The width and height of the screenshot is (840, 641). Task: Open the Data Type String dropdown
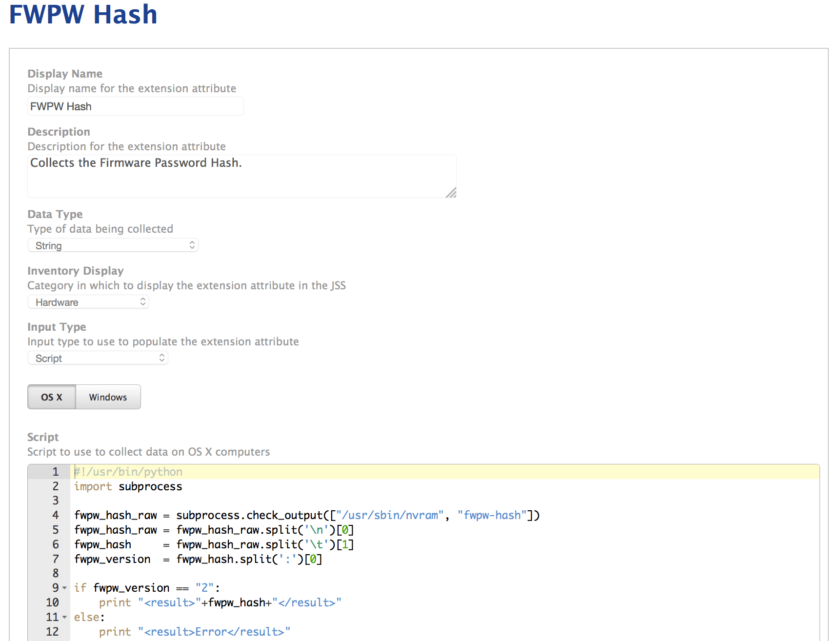coord(113,245)
